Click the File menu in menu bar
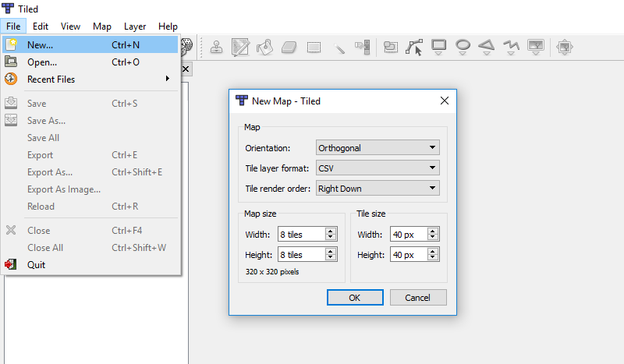 pyautogui.click(x=13, y=27)
